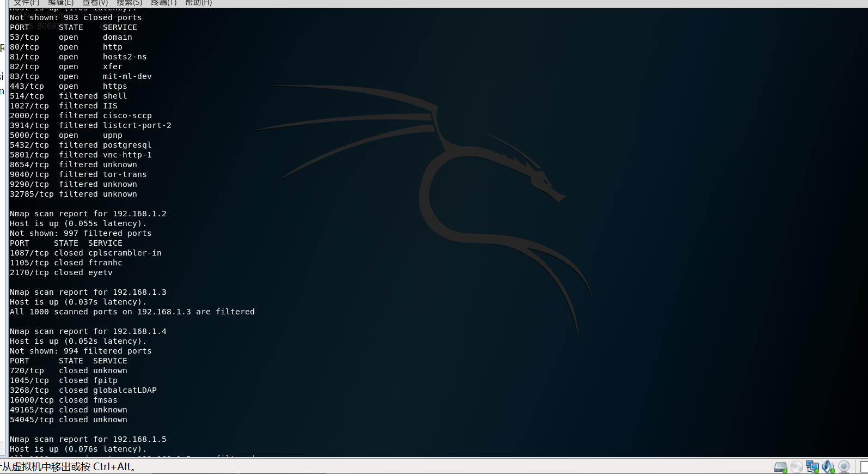
Task: Click the webcam device status icon
Action: click(844, 467)
